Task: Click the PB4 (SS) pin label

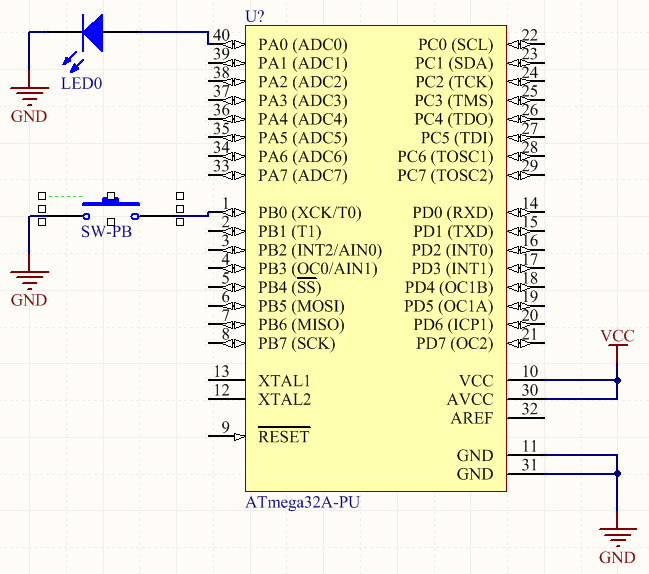Action: (x=289, y=287)
